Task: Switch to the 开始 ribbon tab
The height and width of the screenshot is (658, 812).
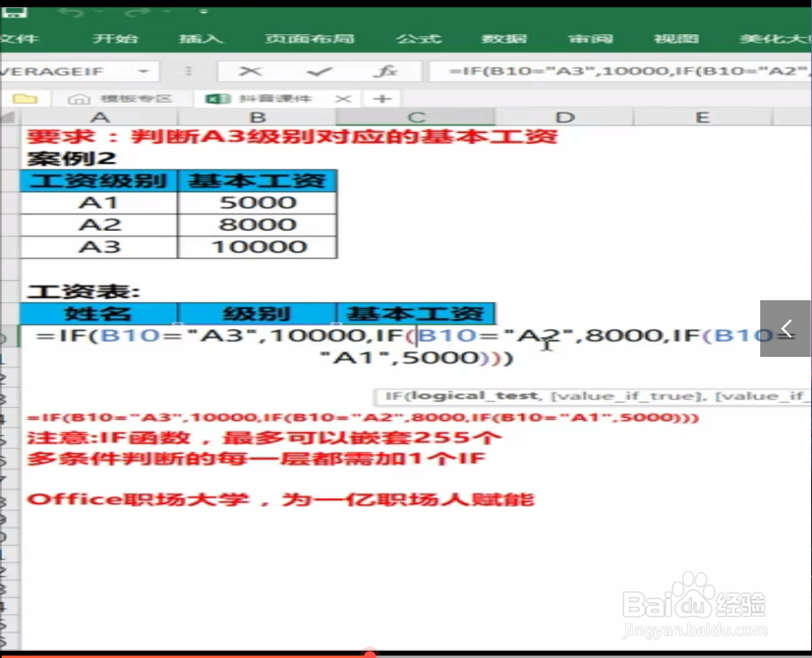Action: point(115,38)
